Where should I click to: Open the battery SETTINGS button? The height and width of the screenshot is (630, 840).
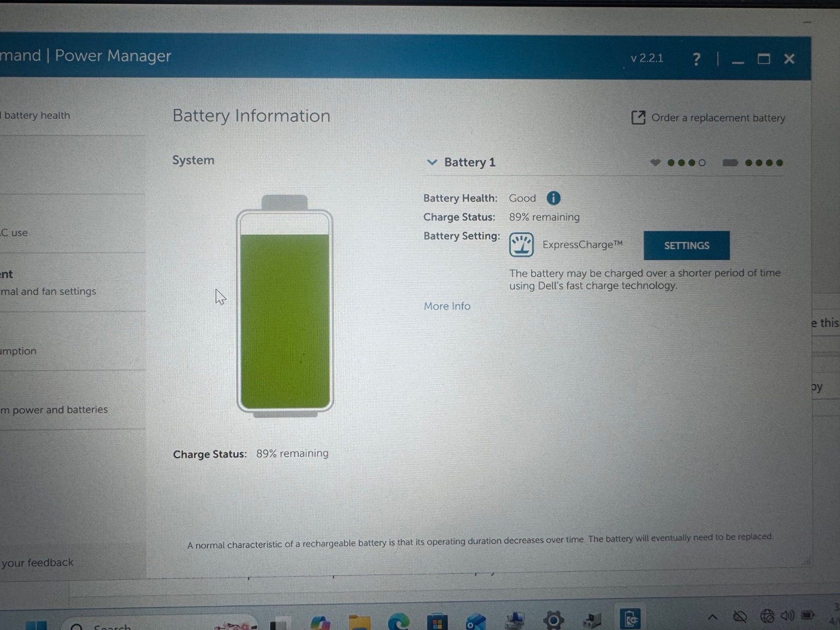(687, 245)
